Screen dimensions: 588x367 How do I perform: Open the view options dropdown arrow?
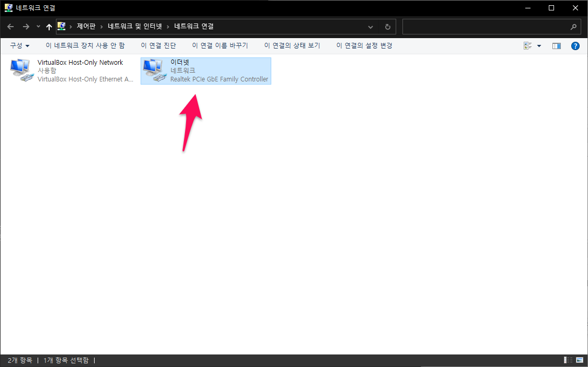(539, 46)
